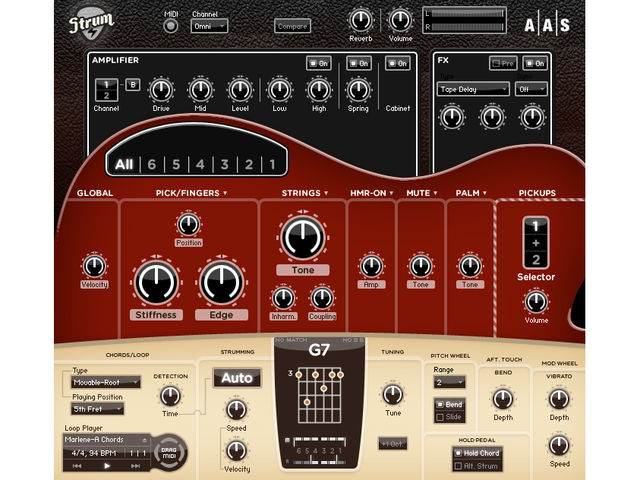The image size is (640, 480).
Task: Click the amplifier High knob
Action: 319,90
